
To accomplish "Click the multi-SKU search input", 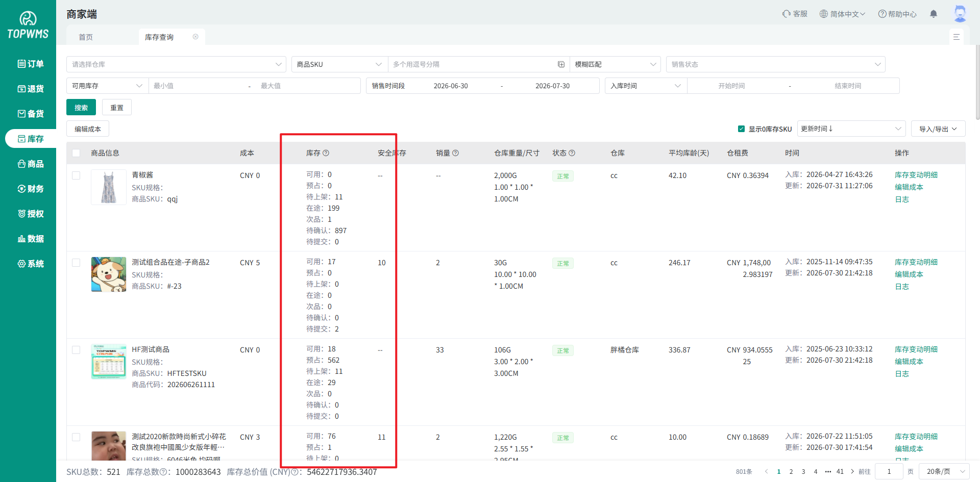I will [472, 64].
